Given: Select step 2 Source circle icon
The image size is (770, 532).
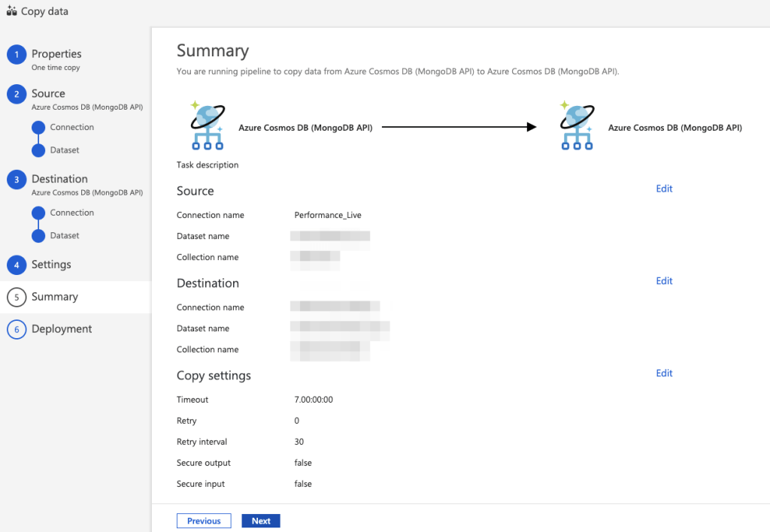Looking at the screenshot, I should (17, 94).
